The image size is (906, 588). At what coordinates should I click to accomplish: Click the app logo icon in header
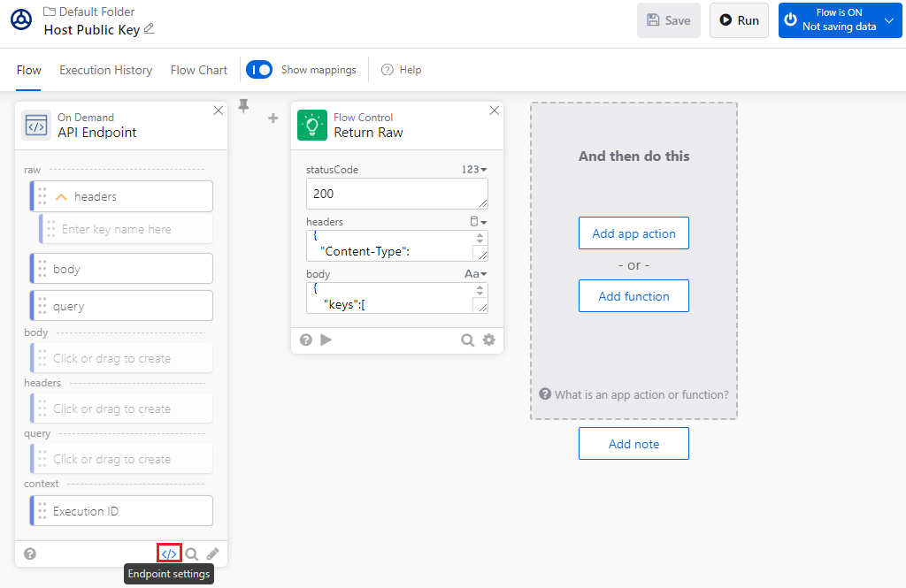tap(21, 19)
